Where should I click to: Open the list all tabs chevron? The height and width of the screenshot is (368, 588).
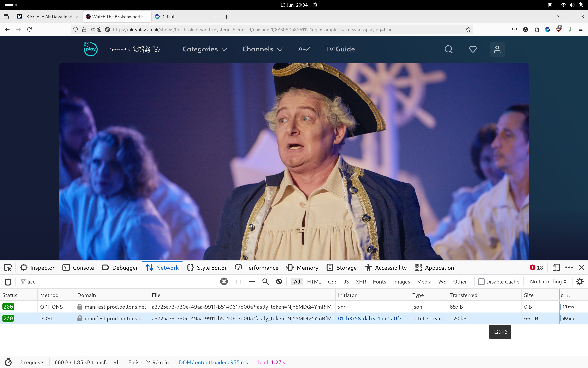coord(559,17)
